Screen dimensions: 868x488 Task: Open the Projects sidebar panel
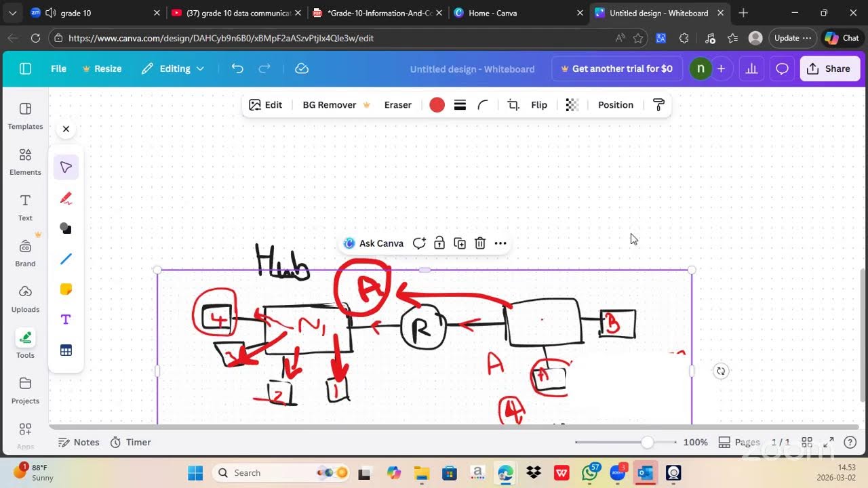pyautogui.click(x=25, y=390)
